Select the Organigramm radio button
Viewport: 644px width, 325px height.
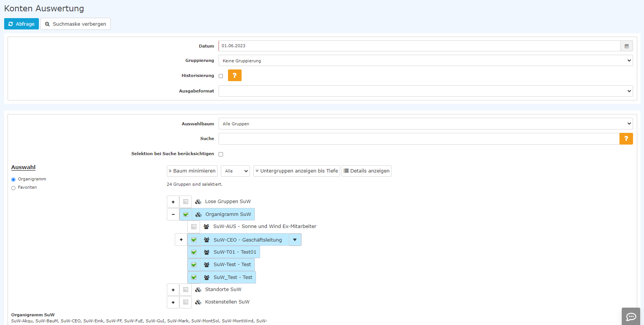pos(14,179)
